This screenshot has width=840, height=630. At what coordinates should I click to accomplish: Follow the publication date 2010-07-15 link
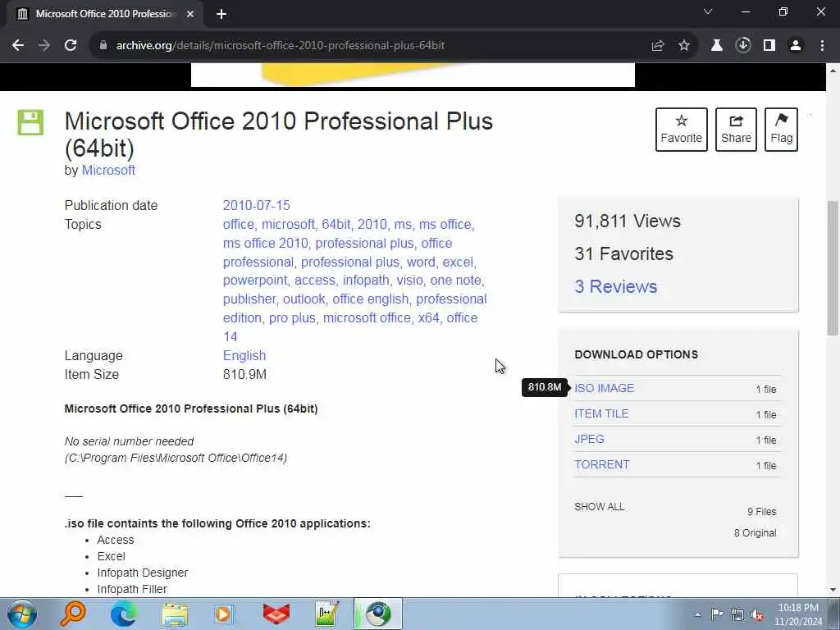pos(256,205)
